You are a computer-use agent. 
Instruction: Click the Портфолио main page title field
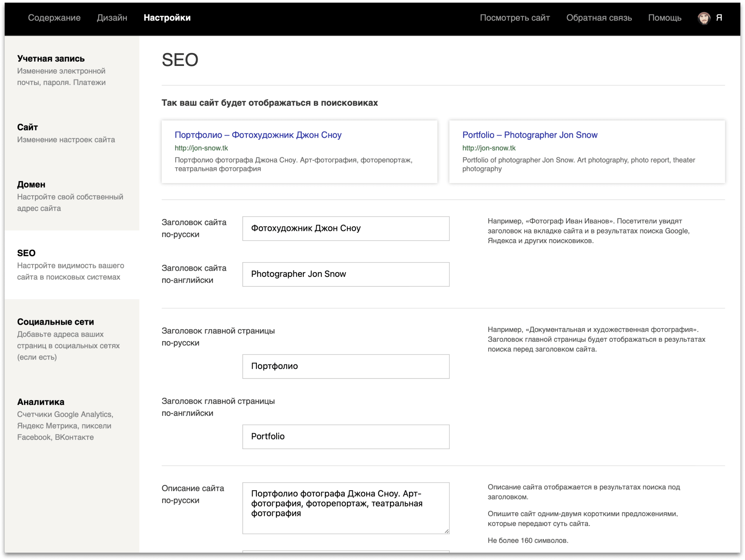point(346,366)
